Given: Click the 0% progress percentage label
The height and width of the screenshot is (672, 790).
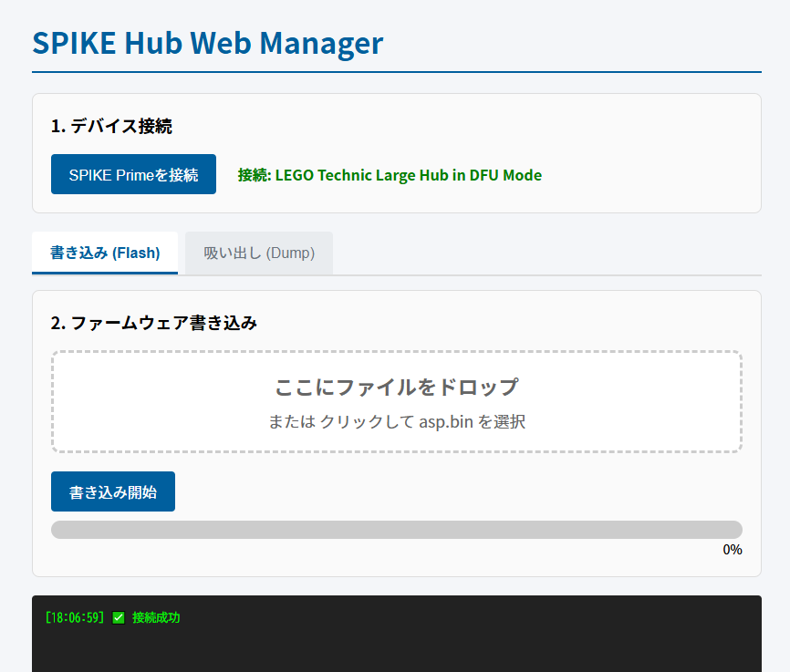Looking at the screenshot, I should coord(733,550).
